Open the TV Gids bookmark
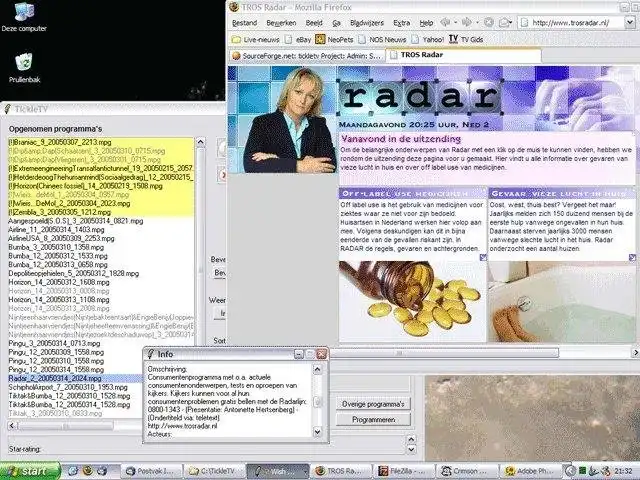 pyautogui.click(x=466, y=39)
